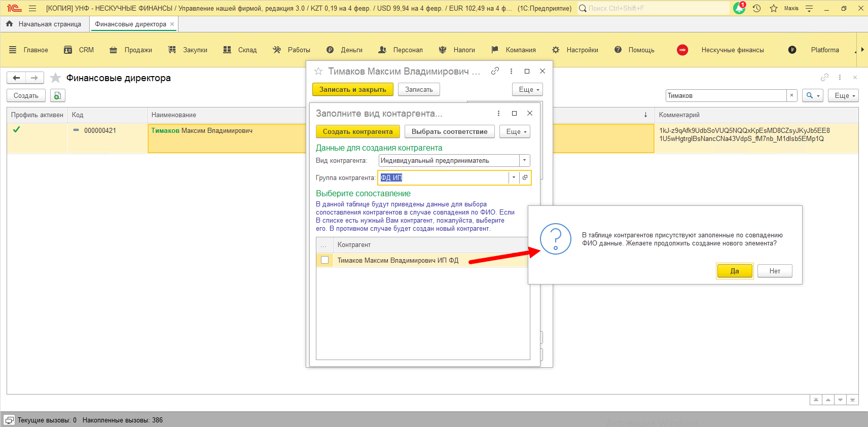This screenshot has height=427, width=868.
Task: Open the main hamburger menu icon
Action: [32, 8]
